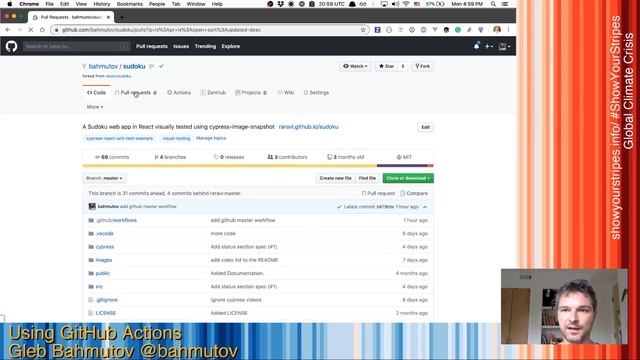The width and height of the screenshot is (640, 360).
Task: Open cypress folder
Action: tap(105, 247)
